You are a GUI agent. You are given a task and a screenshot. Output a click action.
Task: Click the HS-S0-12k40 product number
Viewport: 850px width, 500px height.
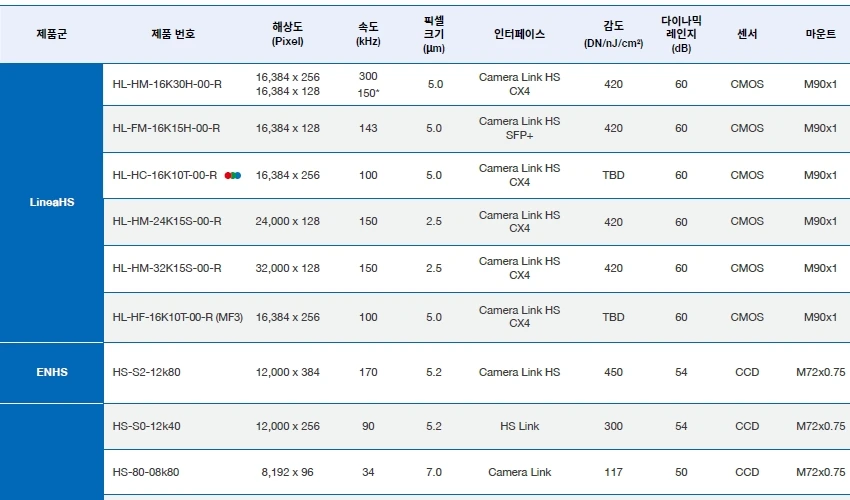146,426
